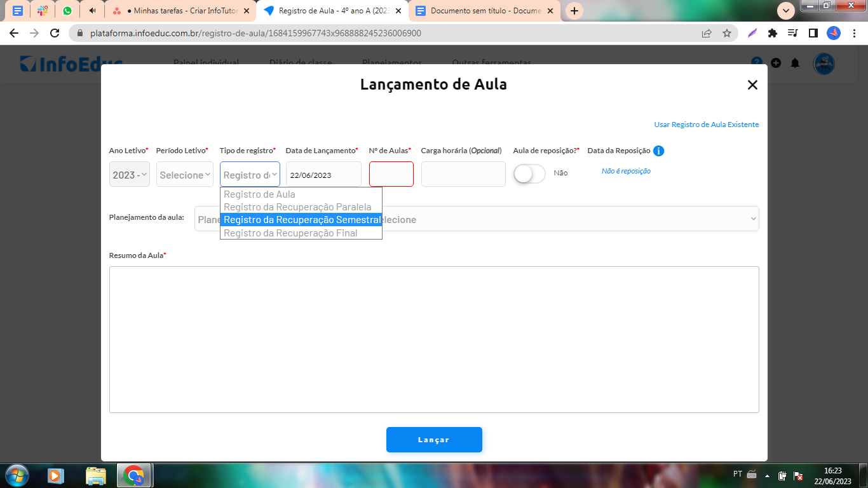Click the Resumo da Aula text area

click(434, 339)
